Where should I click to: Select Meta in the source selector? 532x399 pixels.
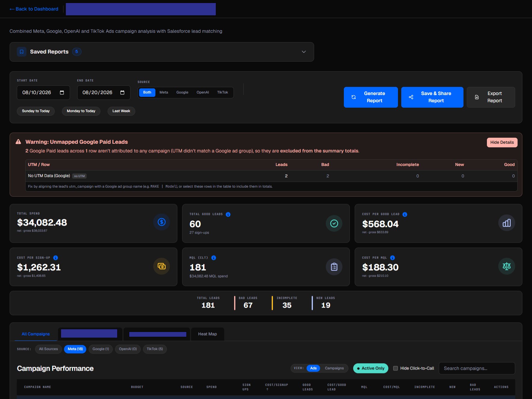[x=164, y=92]
